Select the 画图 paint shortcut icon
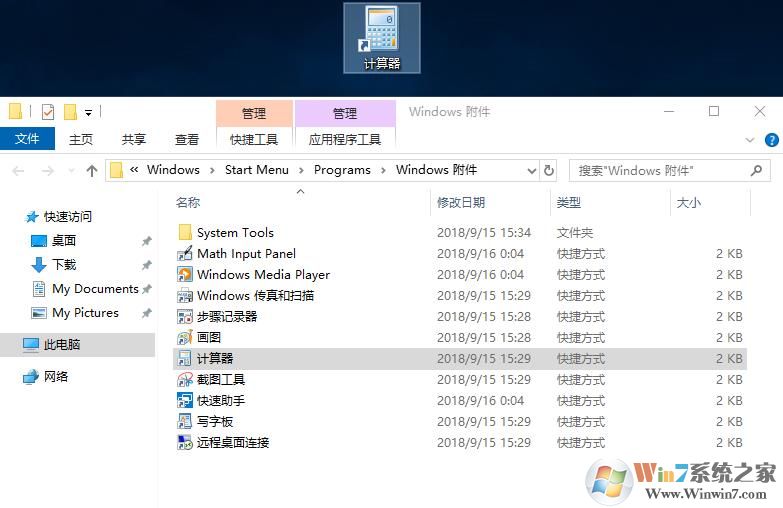The width and height of the screenshot is (783, 508). click(185, 338)
